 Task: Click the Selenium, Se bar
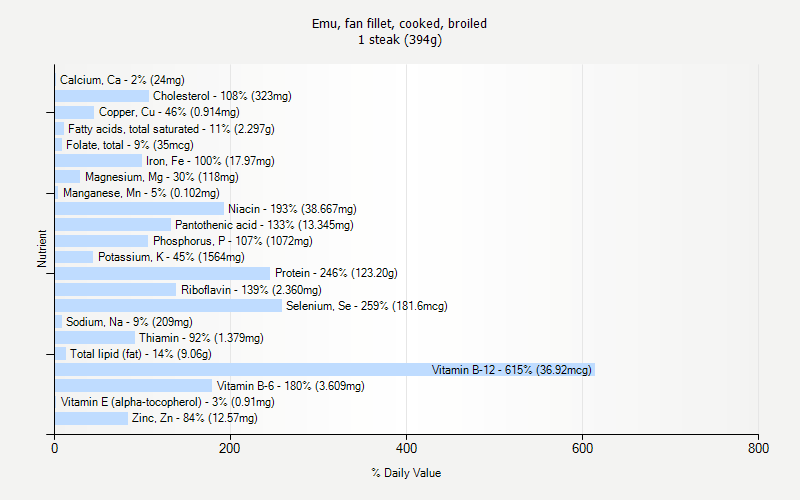pyautogui.click(x=168, y=306)
